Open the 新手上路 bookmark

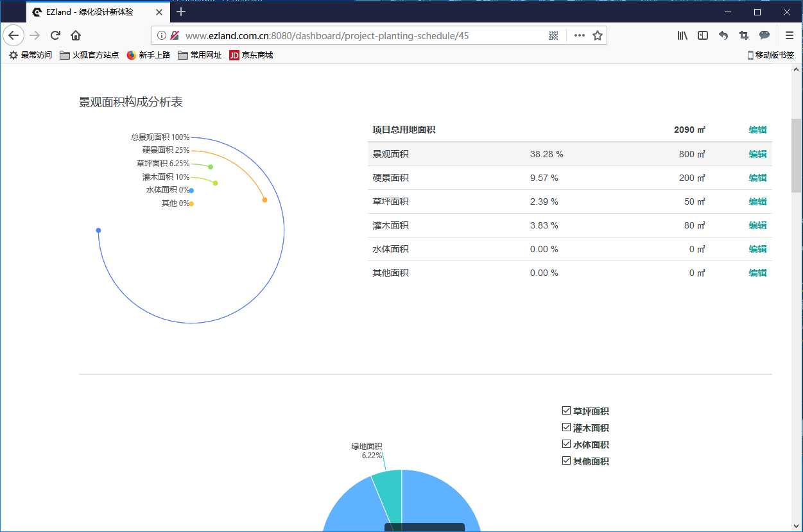[148, 55]
